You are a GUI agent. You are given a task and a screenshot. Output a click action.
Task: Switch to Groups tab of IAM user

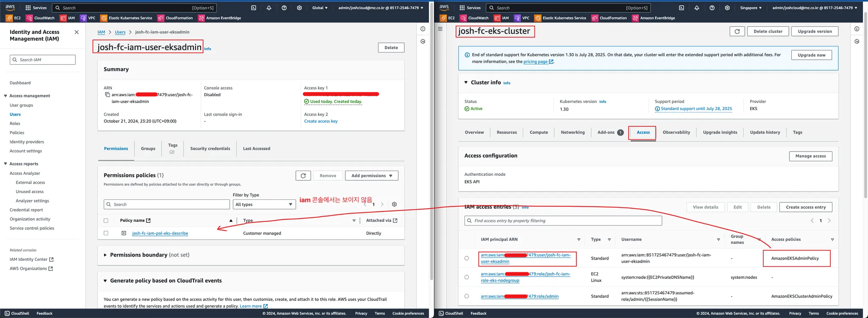pos(148,149)
